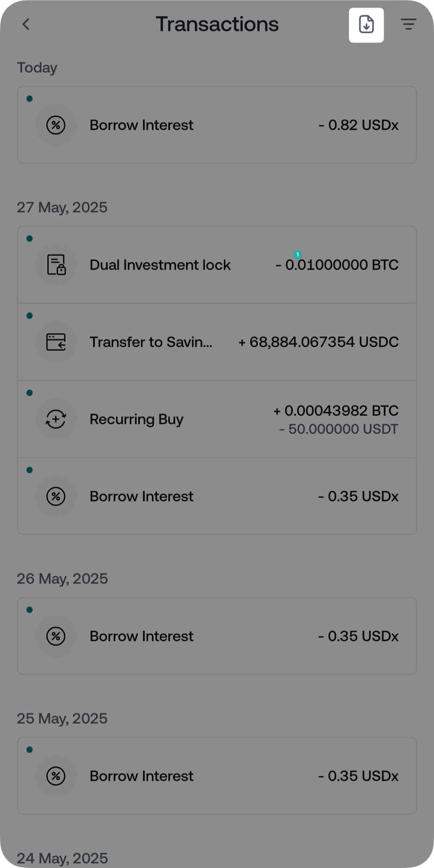This screenshot has width=434, height=868.
Task: Tap the back arrow icon
Action: click(x=26, y=25)
